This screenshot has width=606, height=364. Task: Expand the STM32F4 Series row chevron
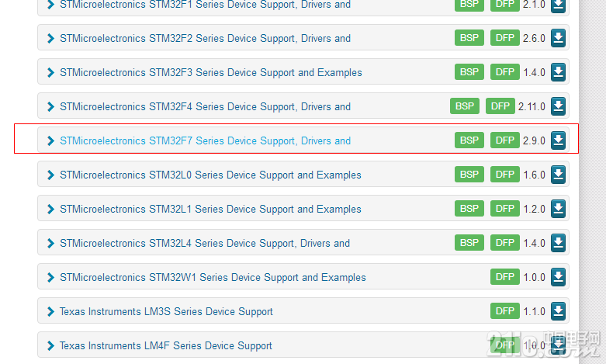point(50,106)
